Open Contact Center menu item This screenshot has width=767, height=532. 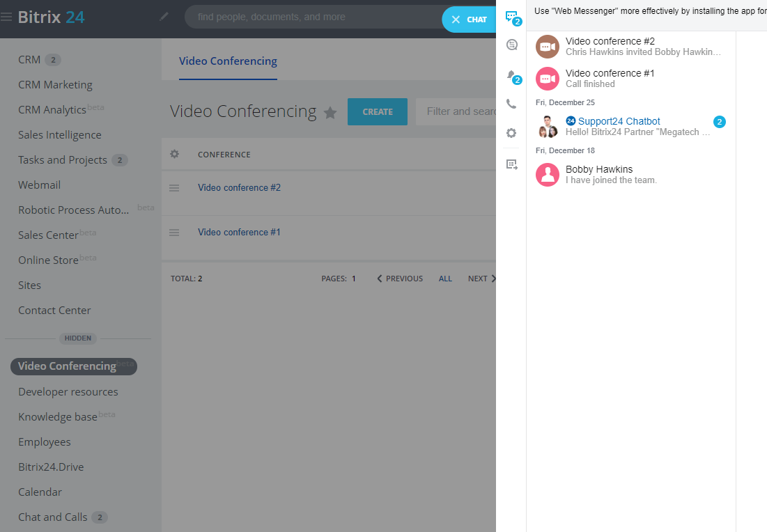54,311
